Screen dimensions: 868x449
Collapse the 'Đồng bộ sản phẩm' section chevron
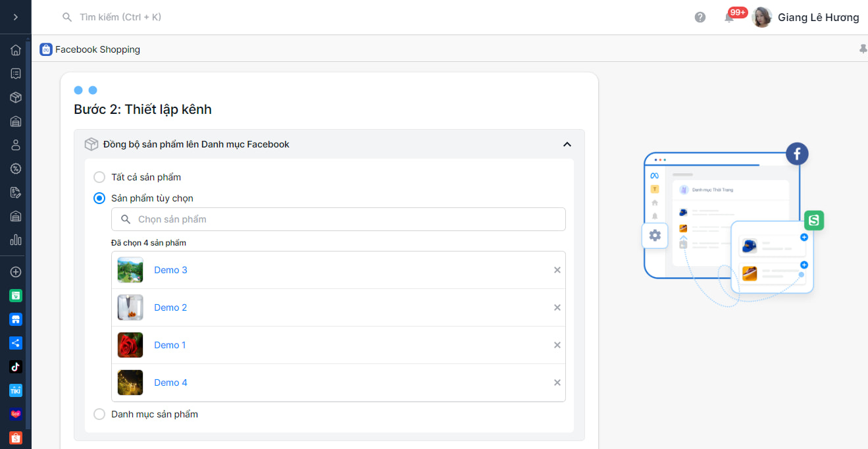567,144
